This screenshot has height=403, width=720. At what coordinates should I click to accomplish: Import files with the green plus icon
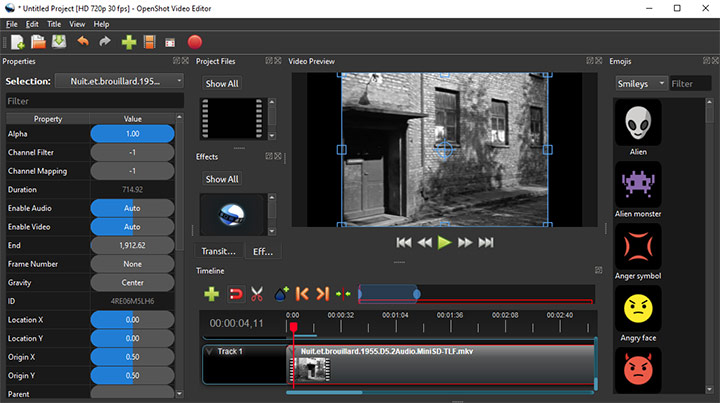tap(128, 42)
